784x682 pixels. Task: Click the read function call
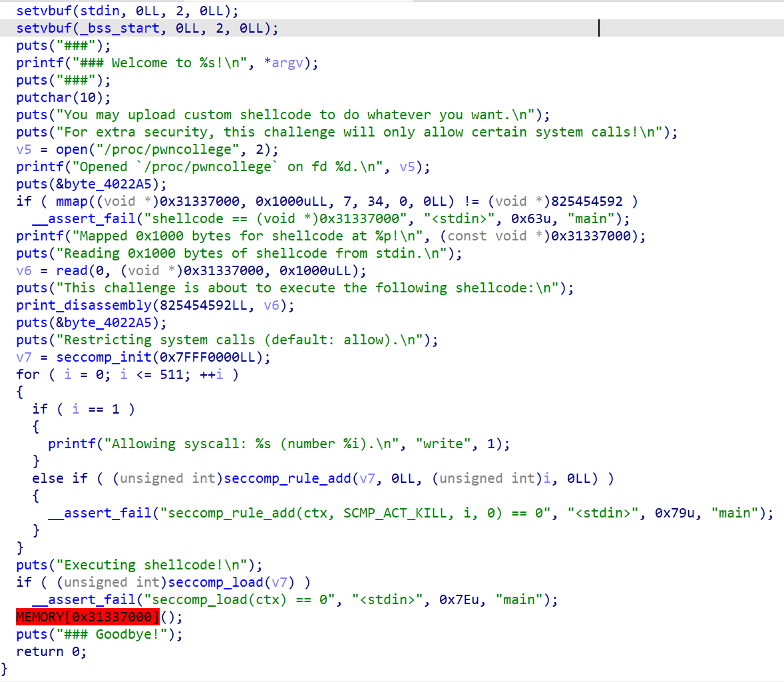[71, 270]
